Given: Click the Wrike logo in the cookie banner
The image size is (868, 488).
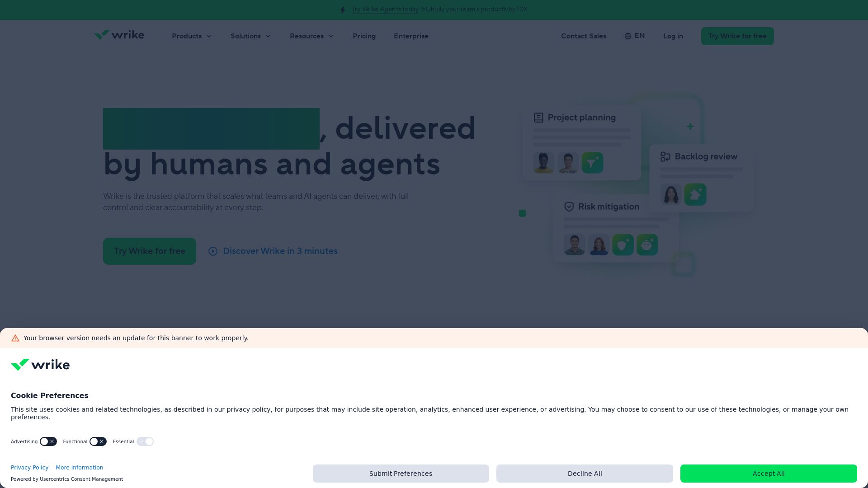Looking at the screenshot, I should [40, 365].
